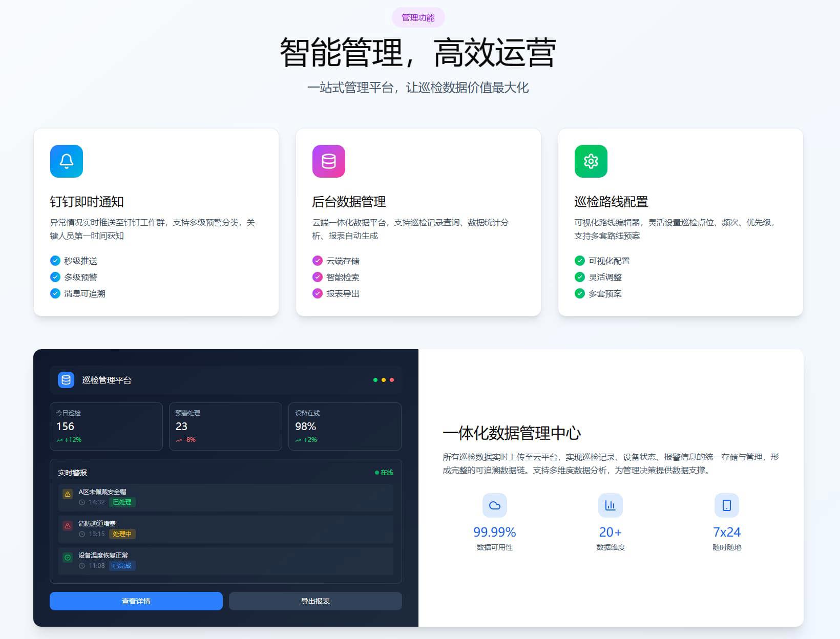Click the blue bell notification icon

tap(67, 161)
